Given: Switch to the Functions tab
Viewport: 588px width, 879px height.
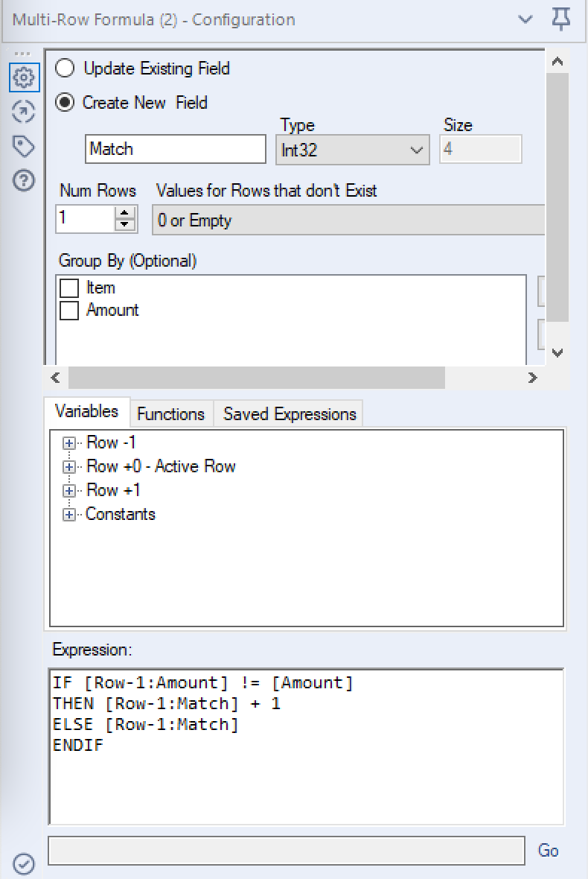Looking at the screenshot, I should [170, 414].
